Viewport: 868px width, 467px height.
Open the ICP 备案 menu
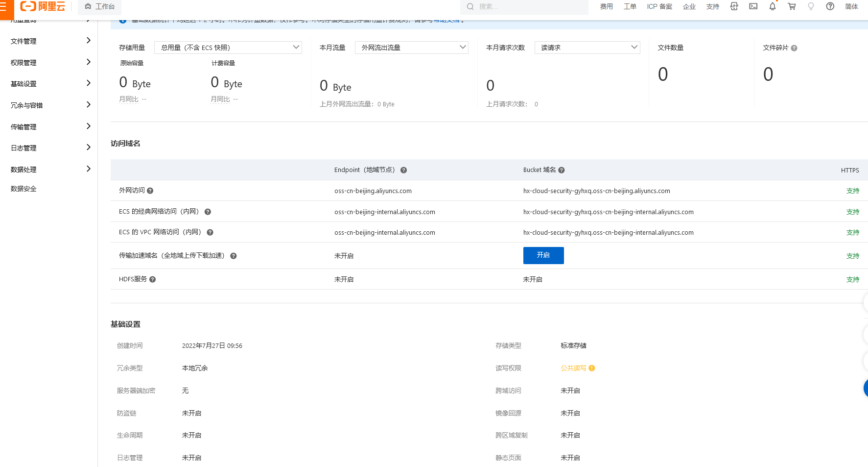(659, 6)
